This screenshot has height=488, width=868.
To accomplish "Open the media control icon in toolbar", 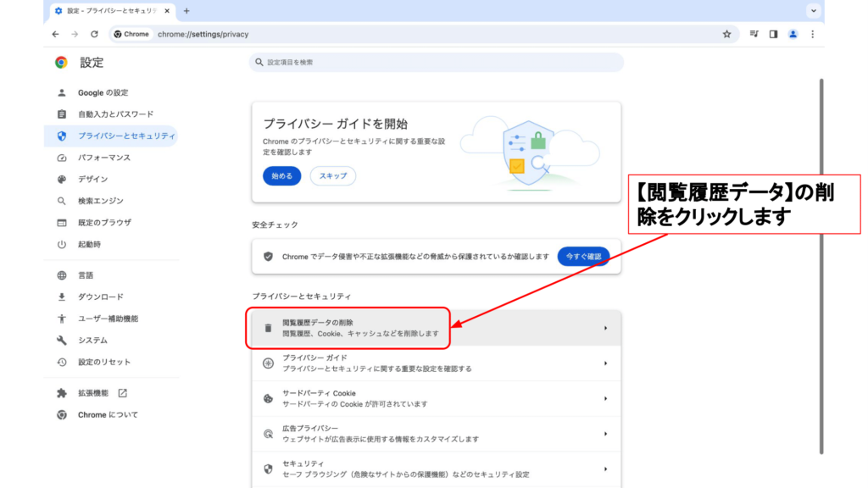I will point(754,34).
